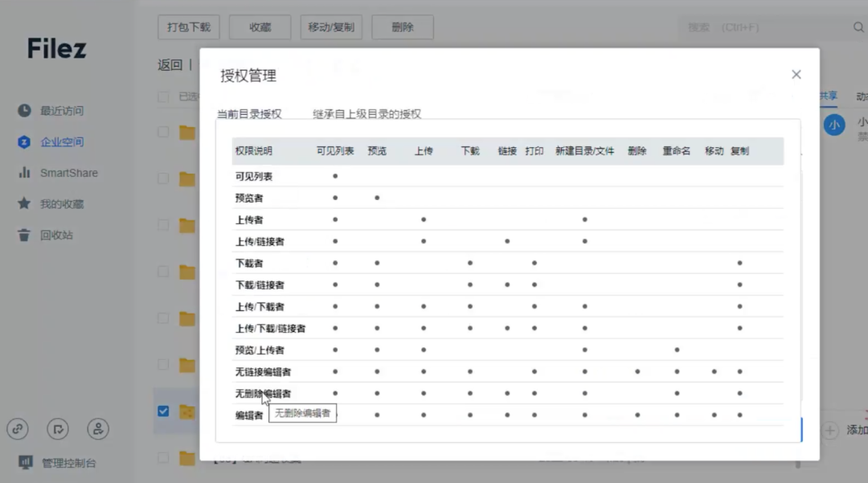The height and width of the screenshot is (483, 868).
Task: Open 回收站 in the sidebar
Action: (56, 235)
